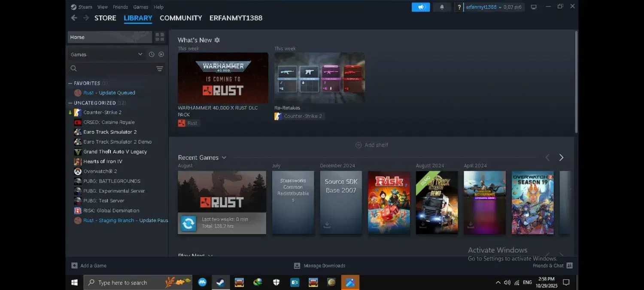Click the right arrow on Recent Games shelf

(561, 157)
